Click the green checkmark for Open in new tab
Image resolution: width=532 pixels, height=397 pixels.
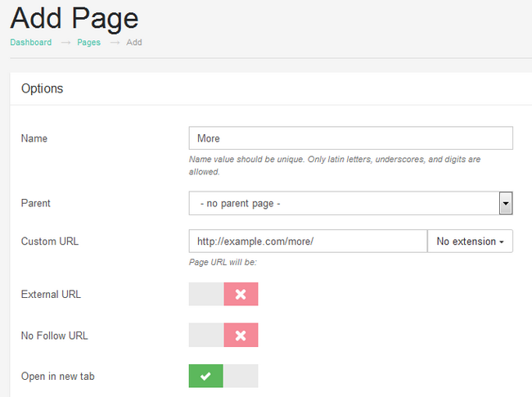point(206,376)
